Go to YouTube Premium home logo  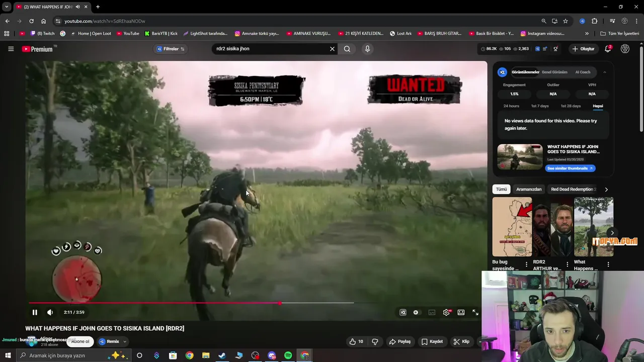[x=37, y=49]
